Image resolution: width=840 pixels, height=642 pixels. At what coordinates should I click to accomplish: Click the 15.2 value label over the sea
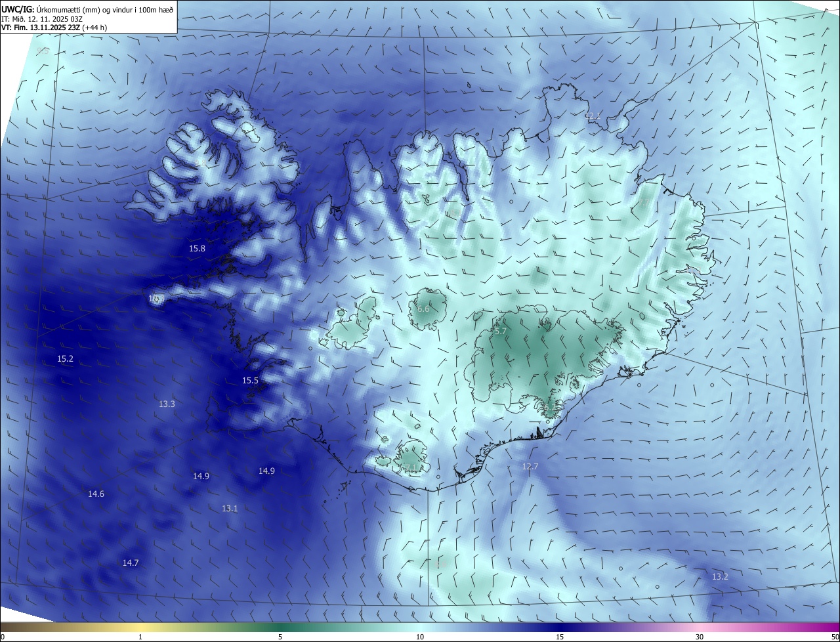(x=65, y=359)
